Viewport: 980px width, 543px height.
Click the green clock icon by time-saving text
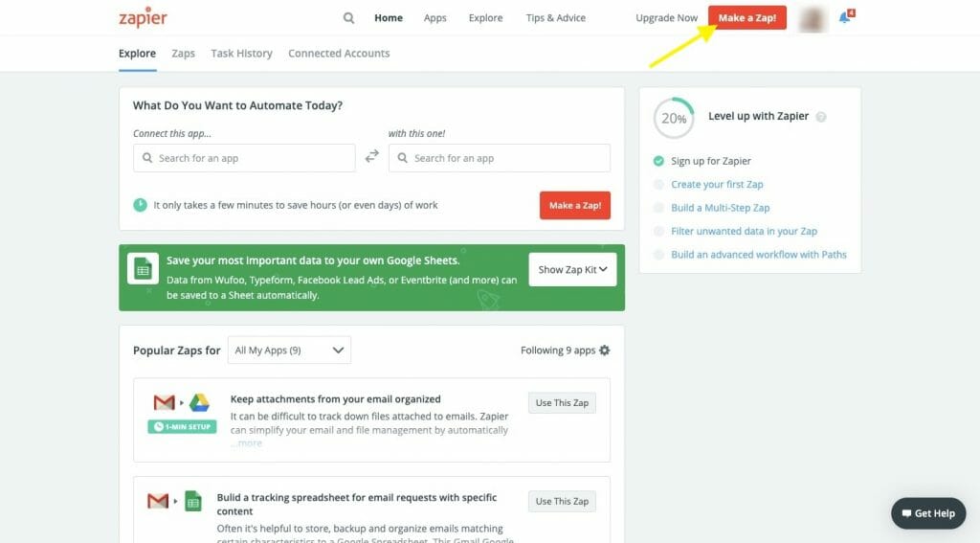tap(140, 205)
